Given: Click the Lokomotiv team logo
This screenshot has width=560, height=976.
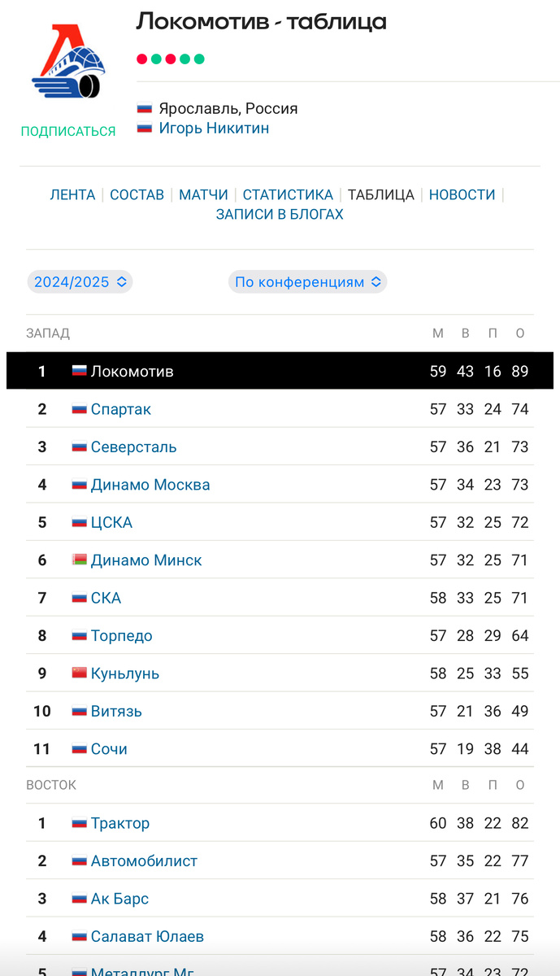Looking at the screenshot, I should 68,64.
